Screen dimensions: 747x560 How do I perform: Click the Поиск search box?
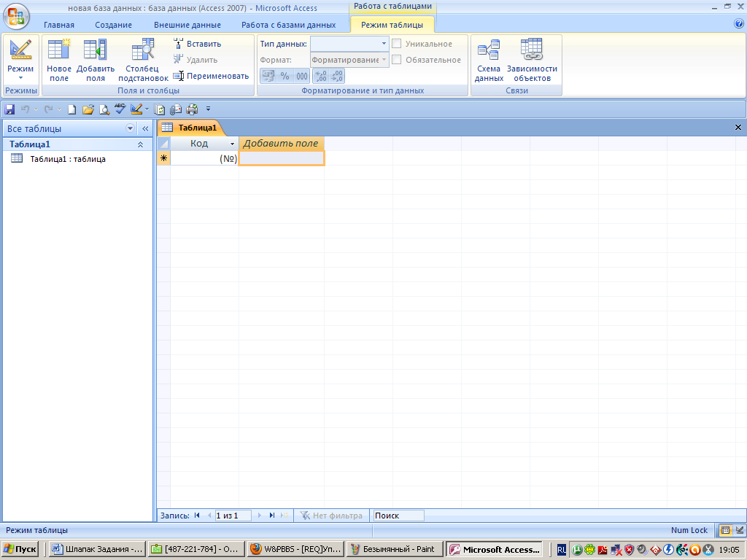[398, 516]
